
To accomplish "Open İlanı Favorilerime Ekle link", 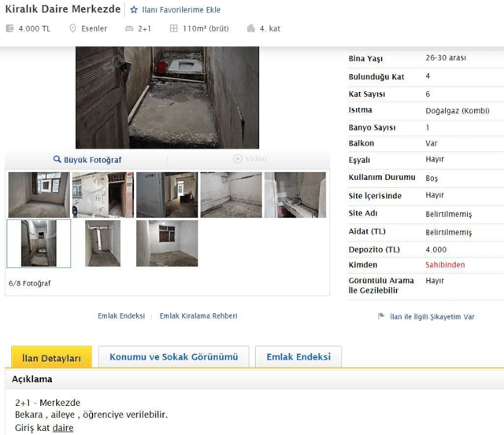I will pos(181,9).
